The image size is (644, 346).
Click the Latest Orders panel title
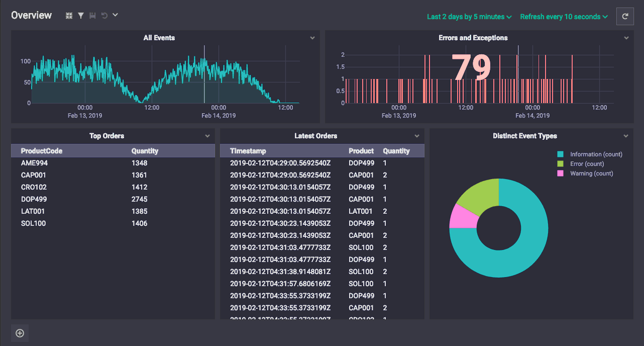pos(316,136)
